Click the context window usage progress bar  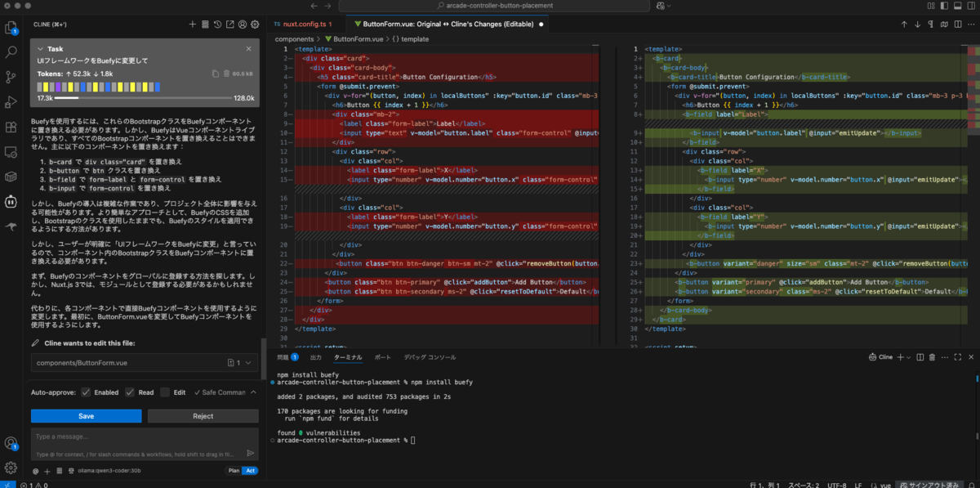144,98
